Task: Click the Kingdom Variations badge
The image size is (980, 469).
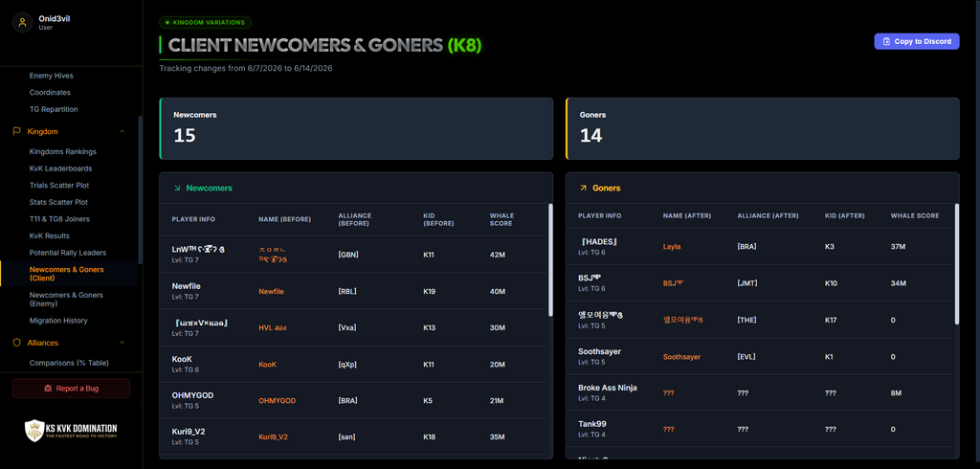Action: (206, 23)
